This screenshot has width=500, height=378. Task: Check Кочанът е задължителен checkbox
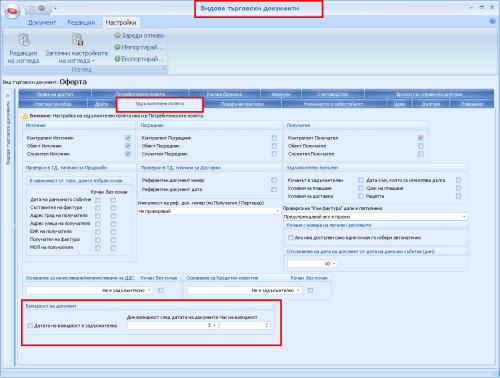361,180
